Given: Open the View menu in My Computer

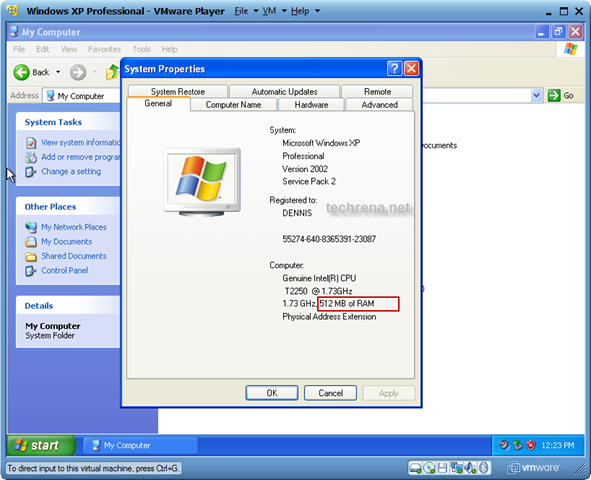Looking at the screenshot, I should point(69,49).
